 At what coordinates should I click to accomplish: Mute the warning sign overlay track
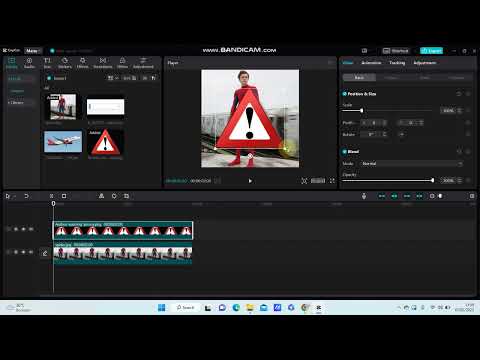(x=31, y=229)
